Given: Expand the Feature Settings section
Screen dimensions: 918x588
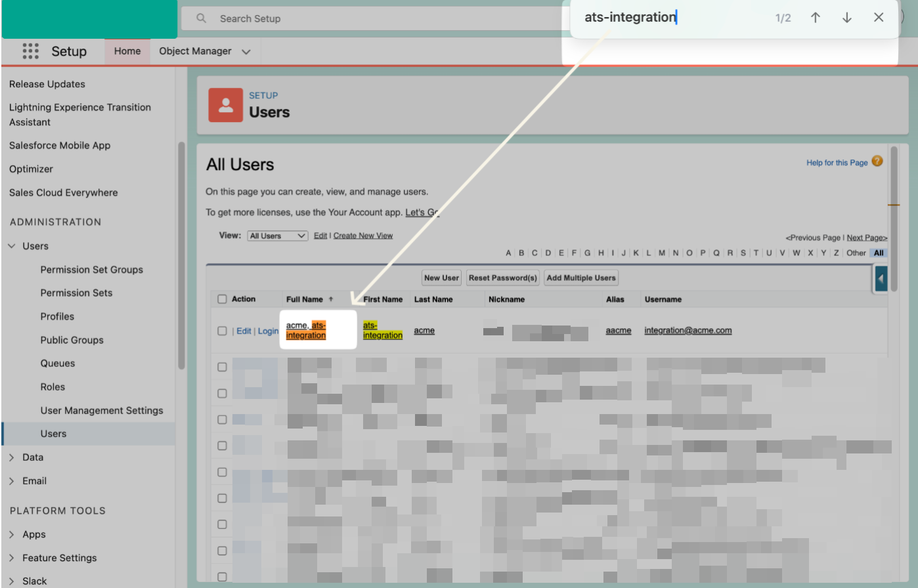Looking at the screenshot, I should (x=11, y=558).
